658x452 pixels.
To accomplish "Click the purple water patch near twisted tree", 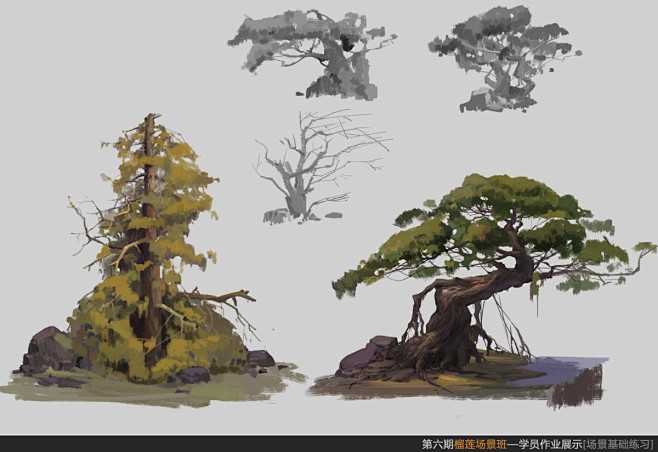I will point(558,370).
